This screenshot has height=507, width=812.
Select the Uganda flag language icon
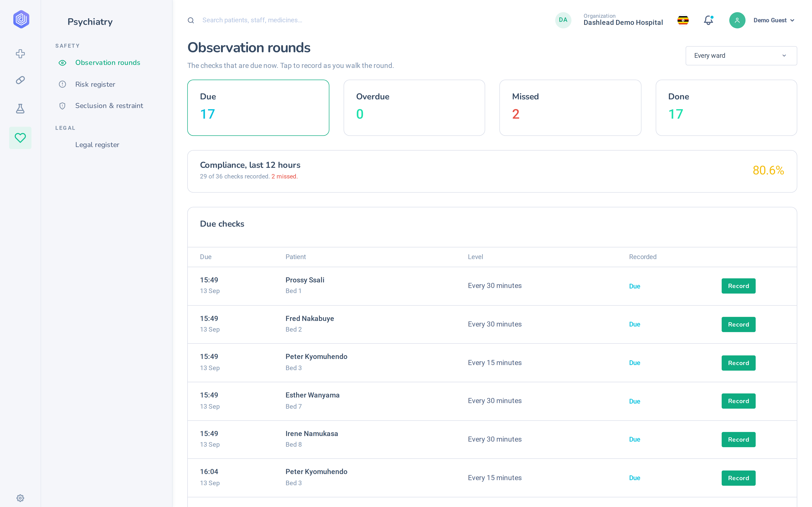(x=683, y=20)
